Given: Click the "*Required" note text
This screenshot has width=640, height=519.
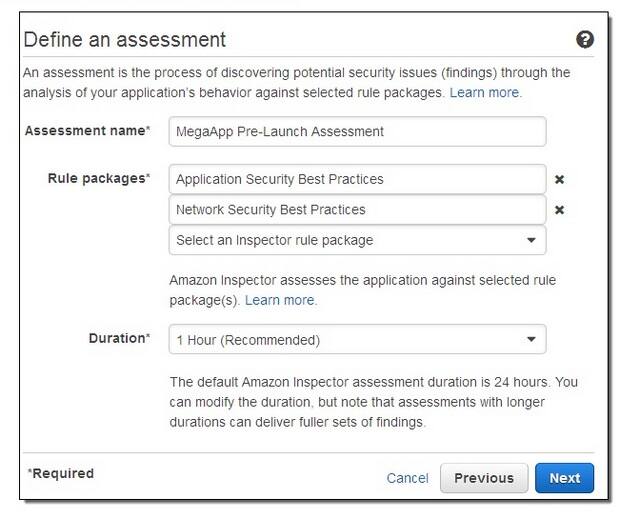Looking at the screenshot, I should (x=61, y=473).
